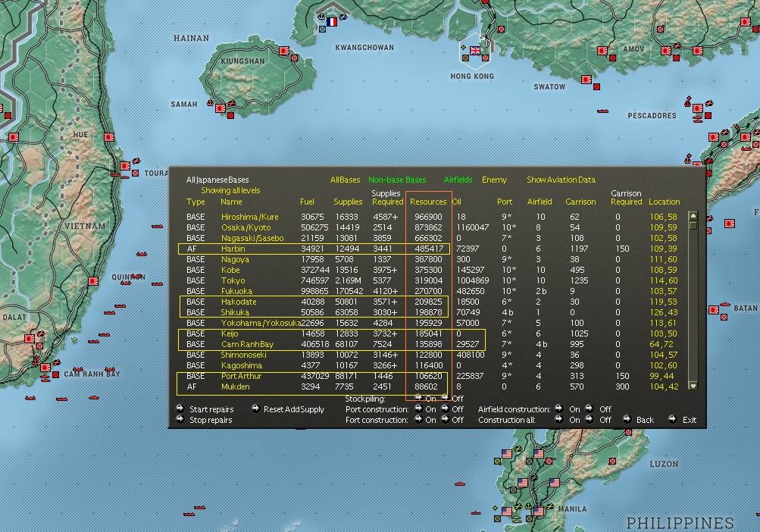Switch to Airfields filter
This screenshot has width=760, height=532.
pos(458,180)
